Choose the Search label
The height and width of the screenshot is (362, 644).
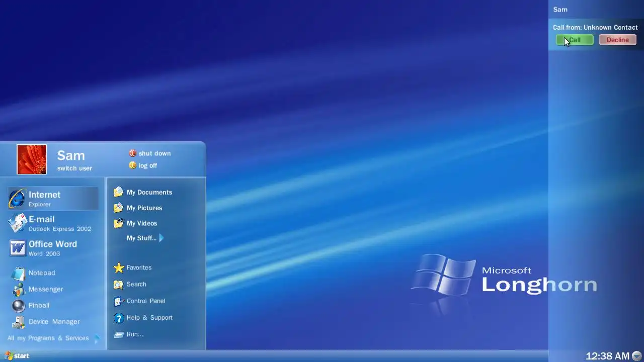tap(136, 285)
